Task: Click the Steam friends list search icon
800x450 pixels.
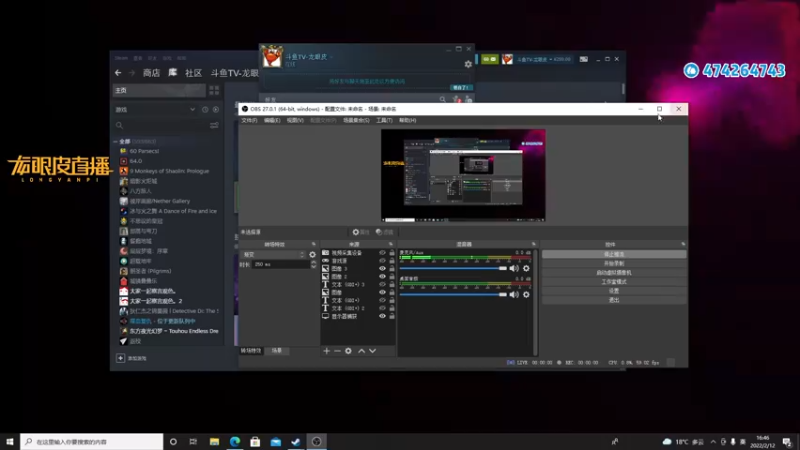Action: 442,99
